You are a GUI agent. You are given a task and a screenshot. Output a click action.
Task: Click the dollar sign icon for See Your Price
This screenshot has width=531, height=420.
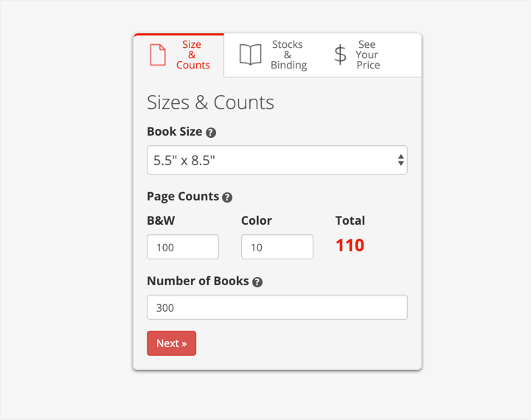coord(340,55)
